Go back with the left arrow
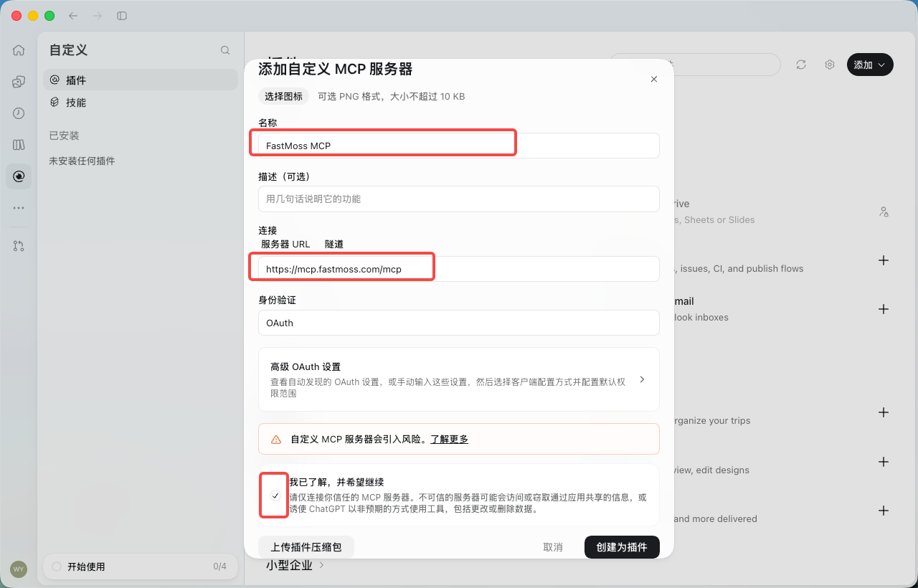Screen dimensions: 918x588 coord(73,16)
